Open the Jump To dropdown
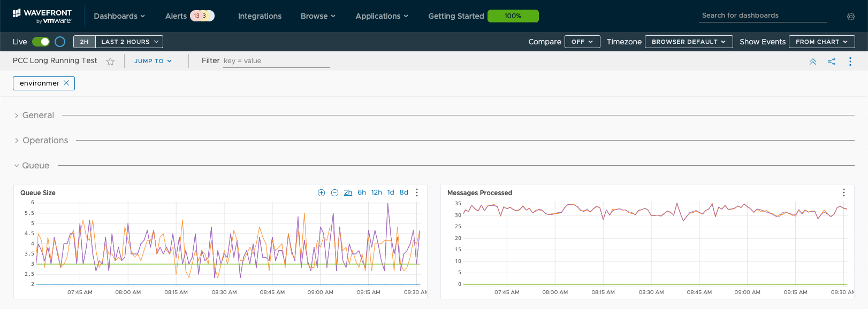Viewport: 868px width, 309px height. pos(153,61)
